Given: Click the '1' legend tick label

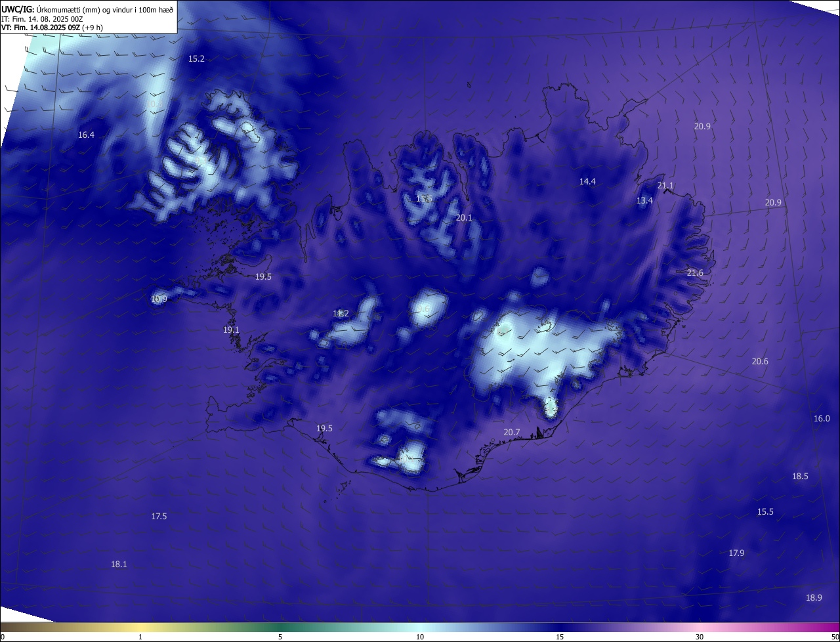Looking at the screenshot, I should point(140,637).
